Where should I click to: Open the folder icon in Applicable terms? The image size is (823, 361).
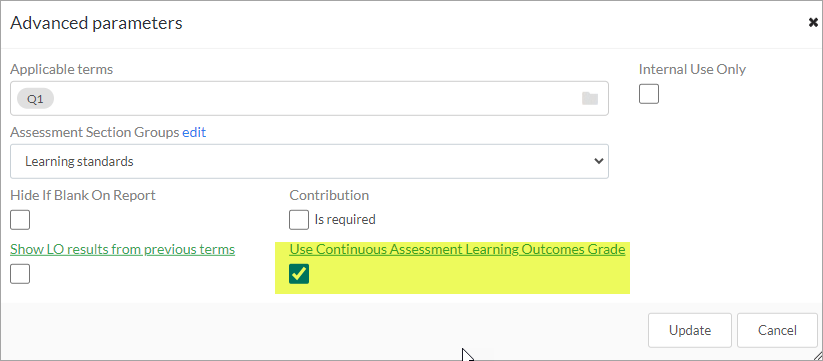(590, 99)
